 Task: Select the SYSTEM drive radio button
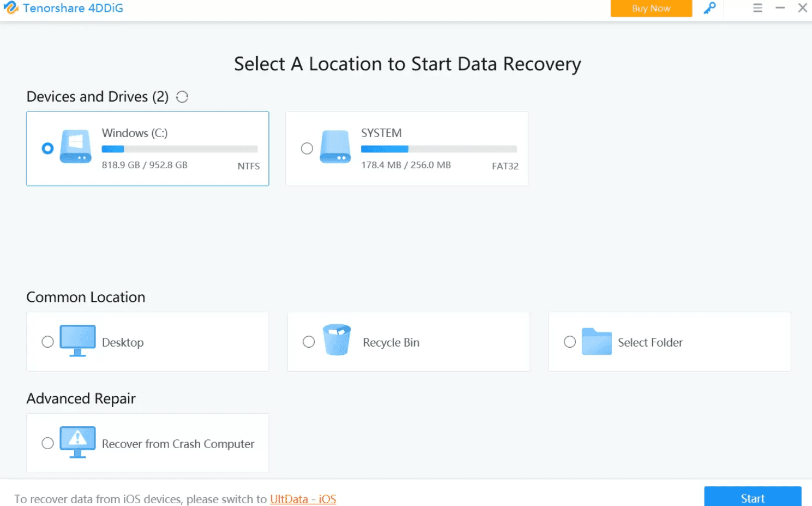tap(307, 148)
